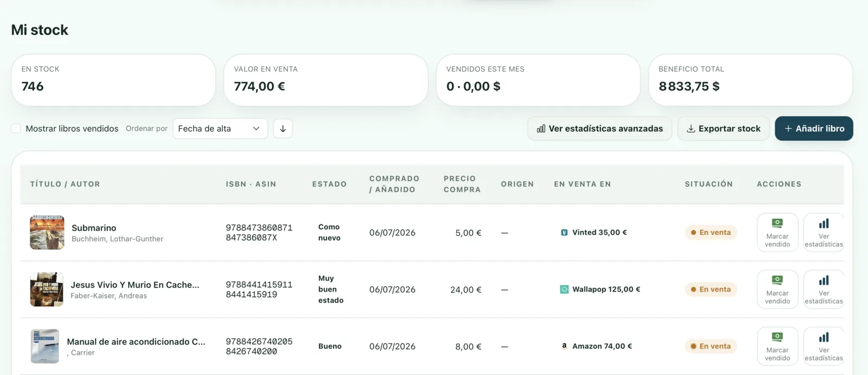Image resolution: width=868 pixels, height=375 pixels.
Task: Click Marcar vendido icon for Submarino
Action: (x=777, y=232)
